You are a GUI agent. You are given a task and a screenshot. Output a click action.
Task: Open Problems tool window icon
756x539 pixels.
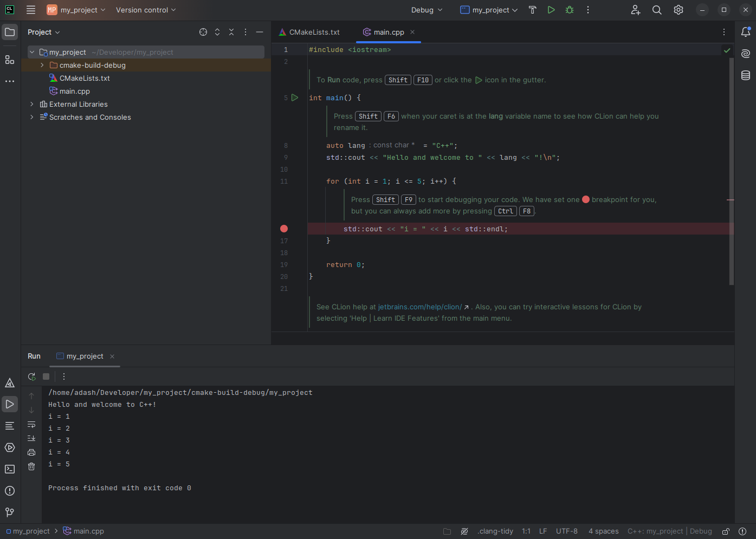[10, 491]
